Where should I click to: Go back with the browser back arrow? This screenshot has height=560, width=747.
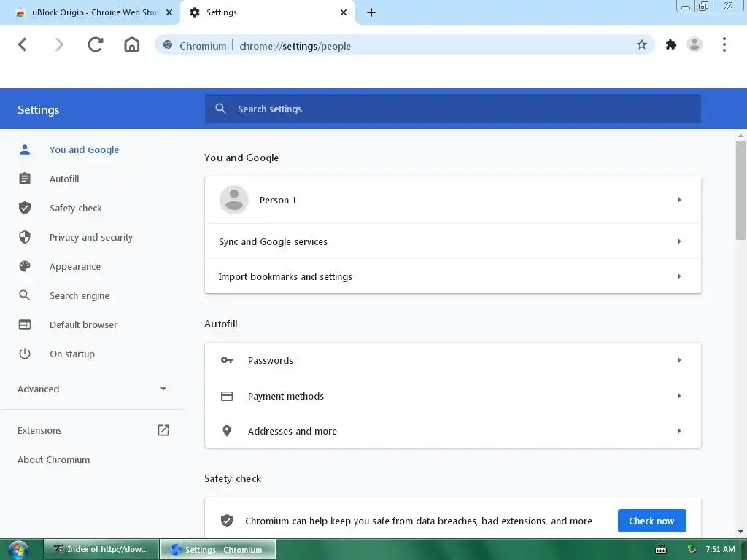coord(23,44)
